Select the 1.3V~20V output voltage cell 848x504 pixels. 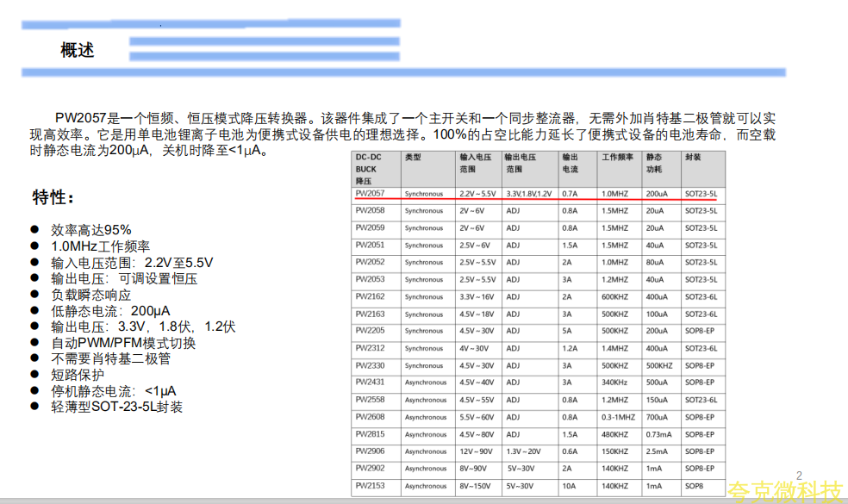[x=525, y=451]
